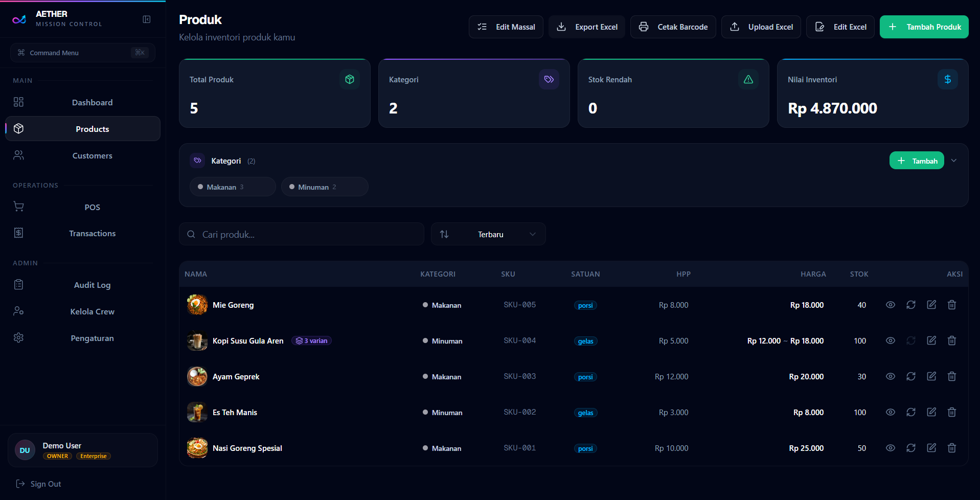Delete the Mie Goreng product

pos(952,305)
